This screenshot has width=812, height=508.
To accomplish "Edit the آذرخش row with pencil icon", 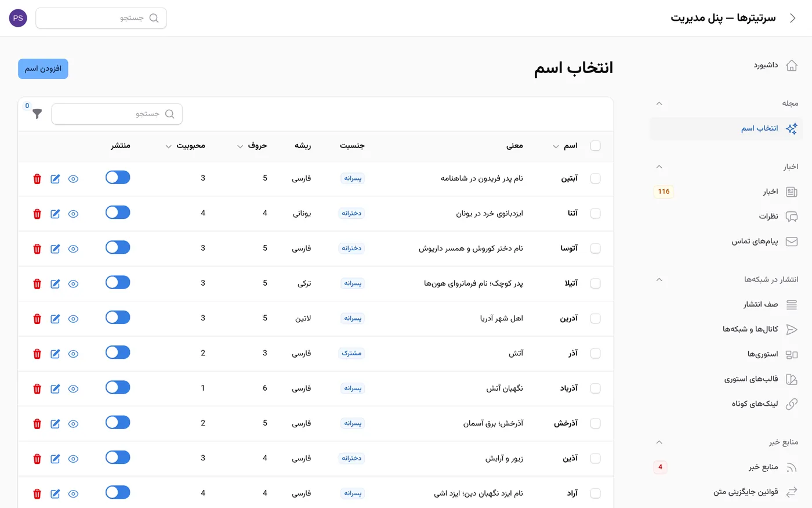I will click(55, 424).
